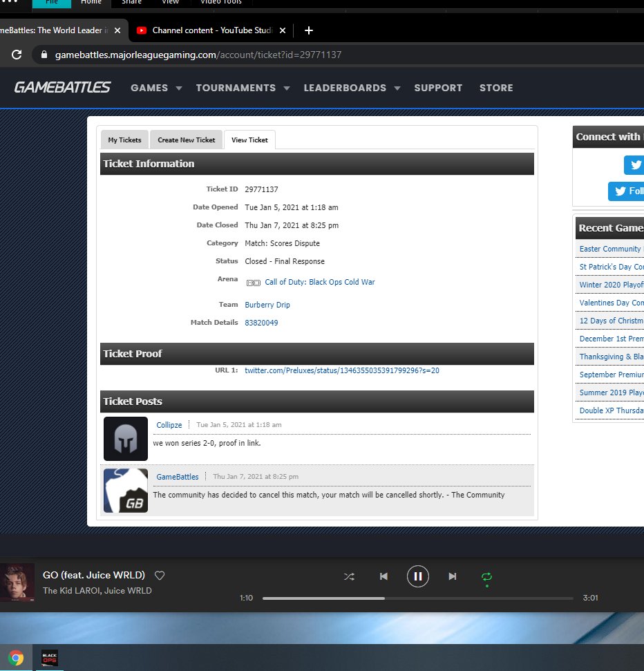Screen dimensions: 644x671
Task: Open the SUPPORT page
Action: [x=438, y=88]
